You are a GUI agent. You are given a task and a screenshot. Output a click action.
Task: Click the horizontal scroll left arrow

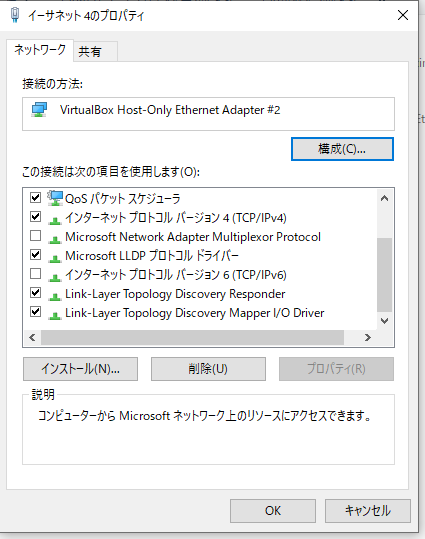coord(32,338)
